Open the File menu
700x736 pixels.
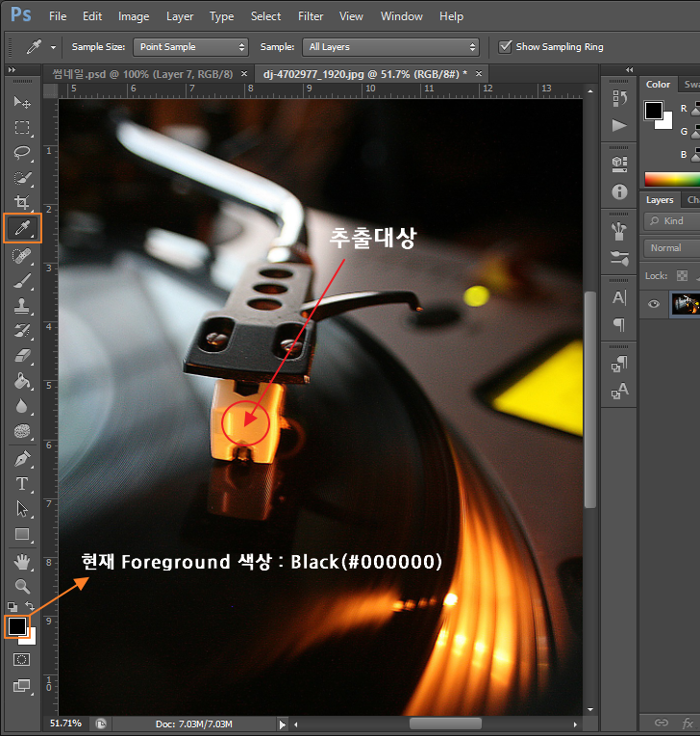pyautogui.click(x=58, y=16)
